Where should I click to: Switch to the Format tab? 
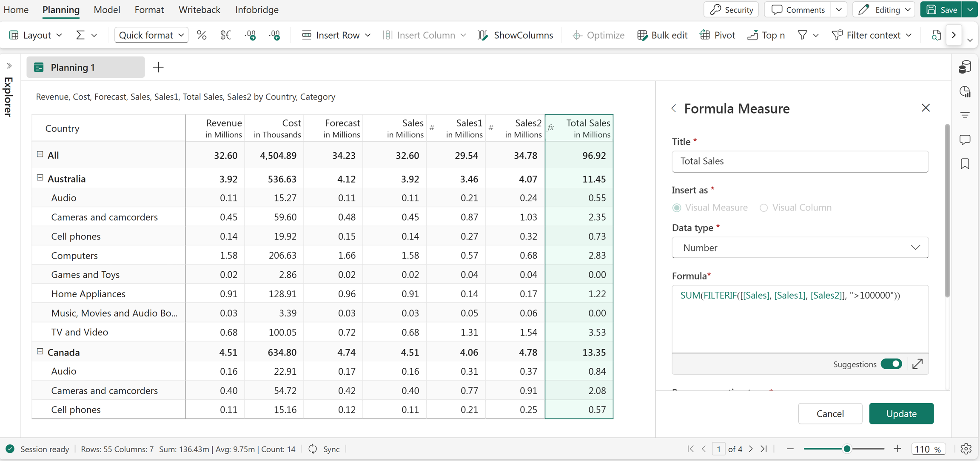[149, 9]
